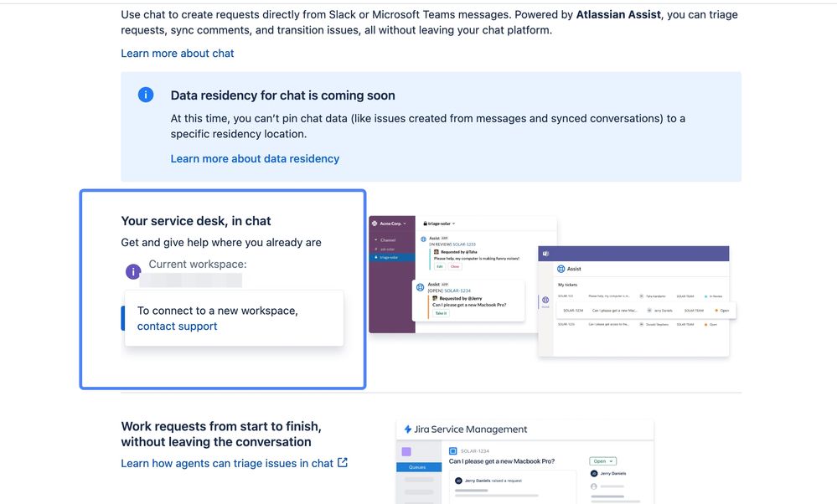The height and width of the screenshot is (504, 837).
Task: Click 'Get and give help where you already are'
Action: 221,243
